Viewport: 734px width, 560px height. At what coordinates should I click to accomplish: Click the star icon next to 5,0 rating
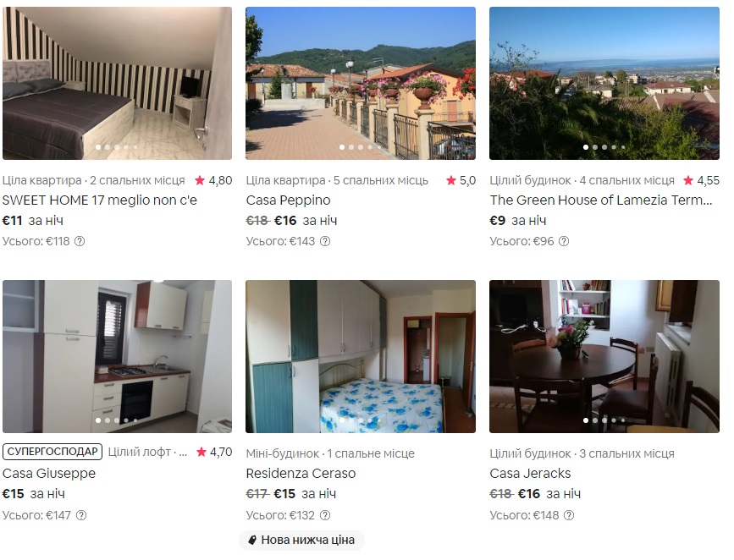click(x=450, y=180)
